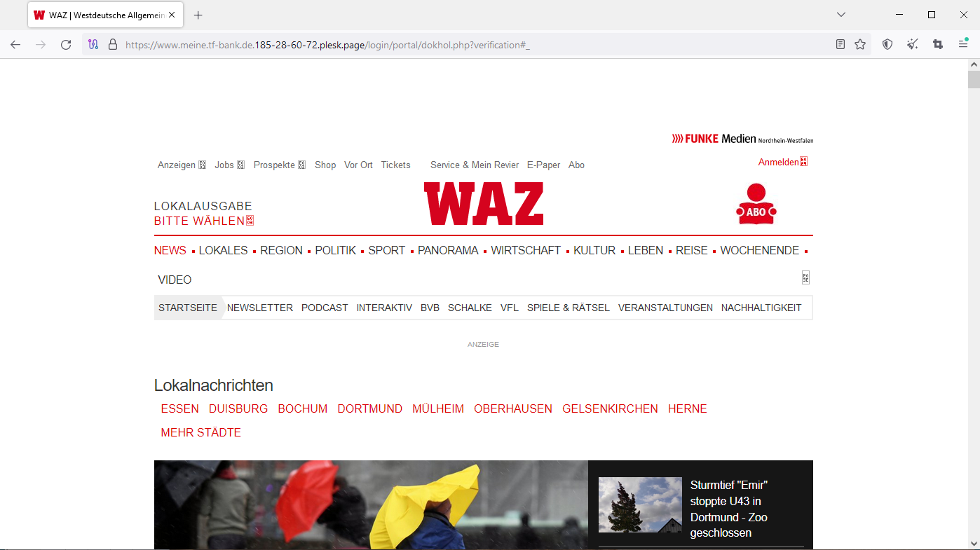Screen dimensions: 980x550
Task: Open DORTMUND local news link
Action: click(x=369, y=408)
